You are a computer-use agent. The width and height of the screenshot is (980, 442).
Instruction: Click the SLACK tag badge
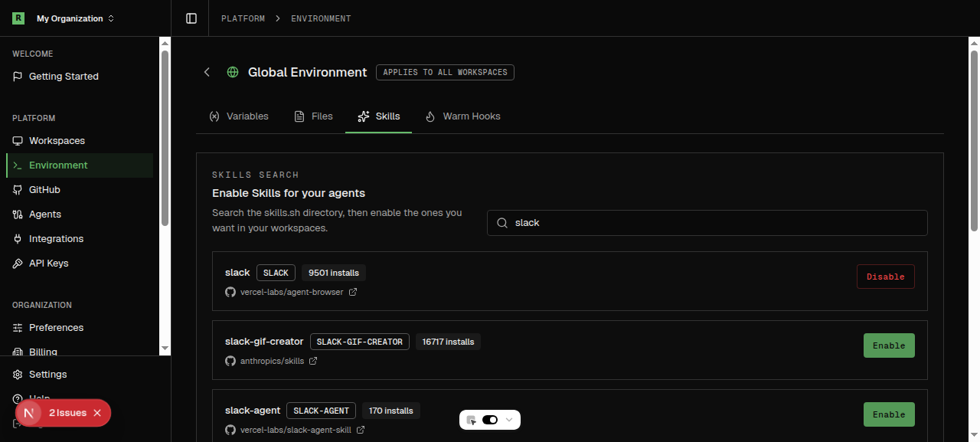click(276, 273)
